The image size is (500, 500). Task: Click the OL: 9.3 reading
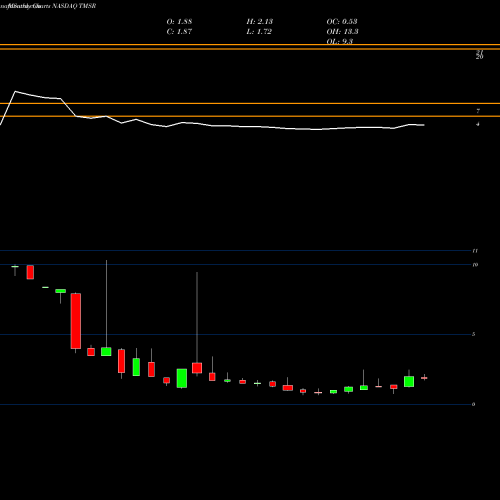pos(340,41)
